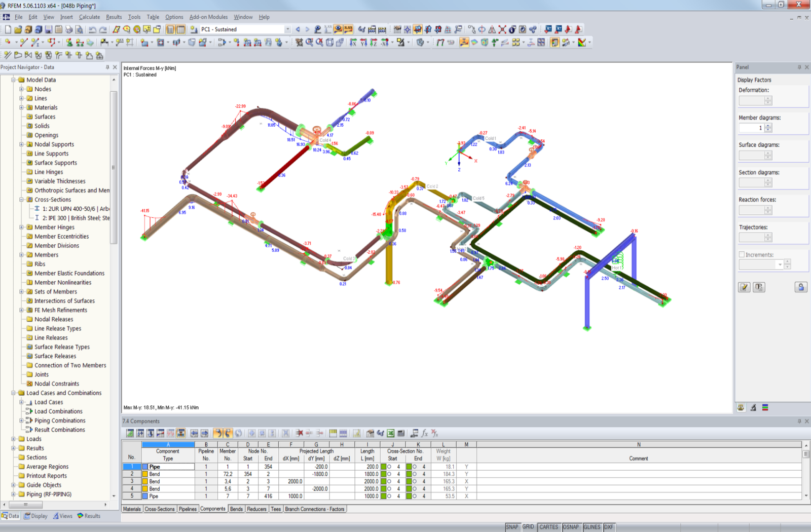Image resolution: width=811 pixels, height=532 pixels.
Task: Open the PC1 - Sustained load case dropdown
Action: 287,29
